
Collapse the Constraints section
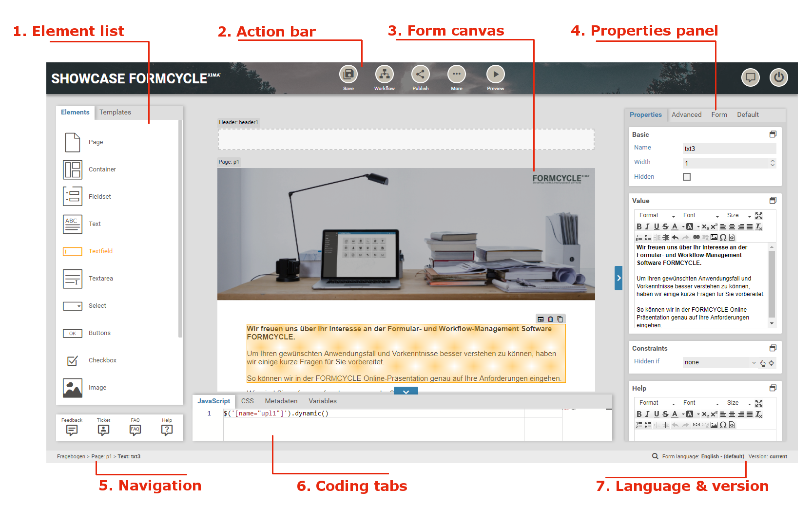(x=773, y=348)
